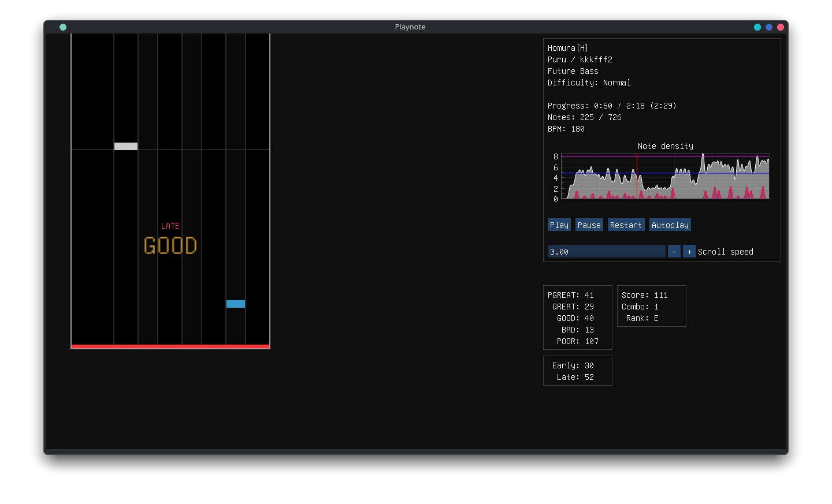The height and width of the screenshot is (504, 832).
Task: Click the Score value in stats panel
Action: 645,295
